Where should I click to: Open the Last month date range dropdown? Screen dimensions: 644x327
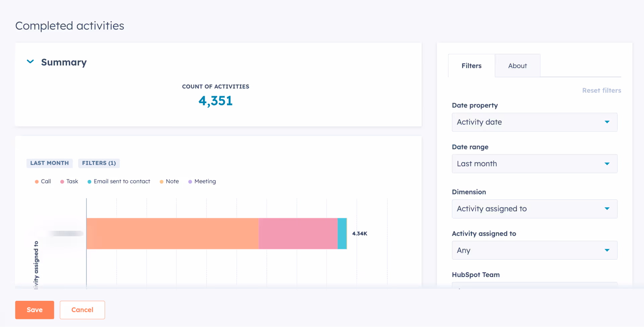point(534,163)
